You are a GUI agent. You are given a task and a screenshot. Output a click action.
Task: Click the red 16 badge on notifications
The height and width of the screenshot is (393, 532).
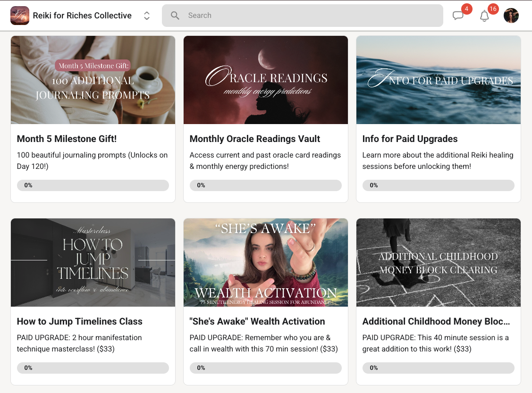pos(493,9)
